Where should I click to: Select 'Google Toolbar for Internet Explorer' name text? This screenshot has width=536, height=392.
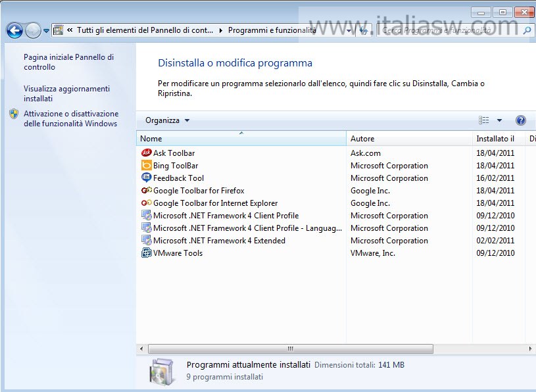click(x=215, y=203)
